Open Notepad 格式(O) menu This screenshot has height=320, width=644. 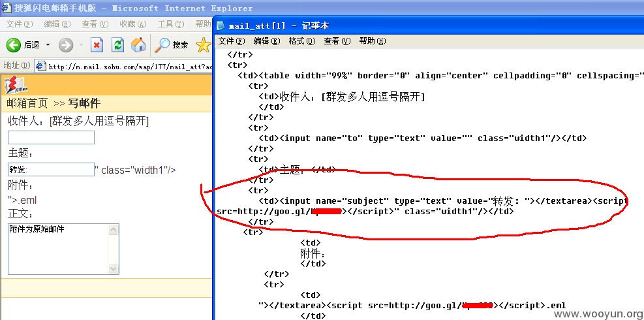[302, 41]
